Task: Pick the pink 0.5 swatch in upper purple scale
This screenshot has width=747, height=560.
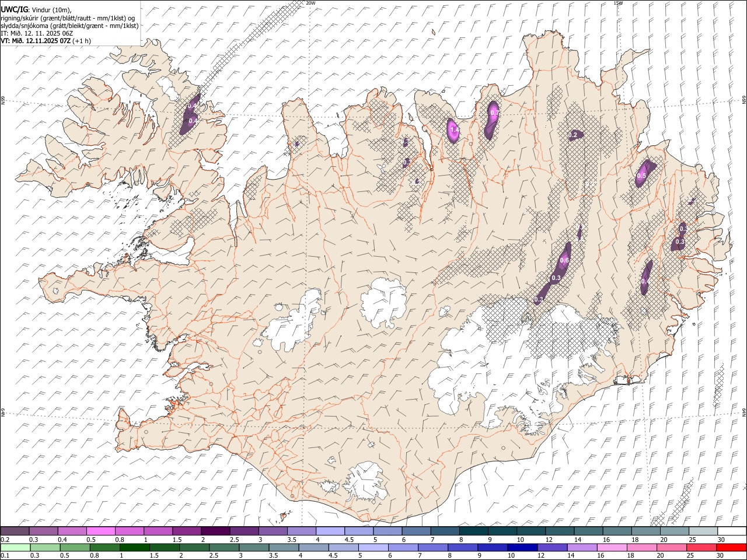Action: coord(100,531)
